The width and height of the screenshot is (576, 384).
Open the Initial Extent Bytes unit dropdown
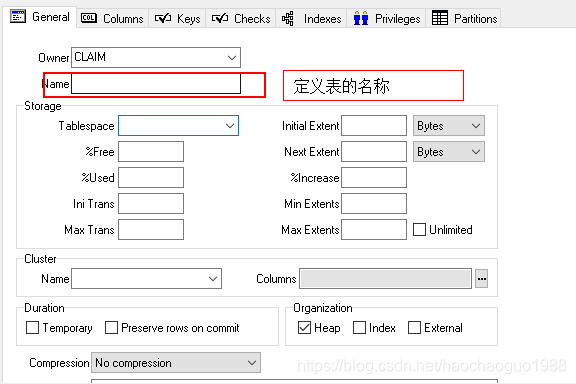(449, 126)
